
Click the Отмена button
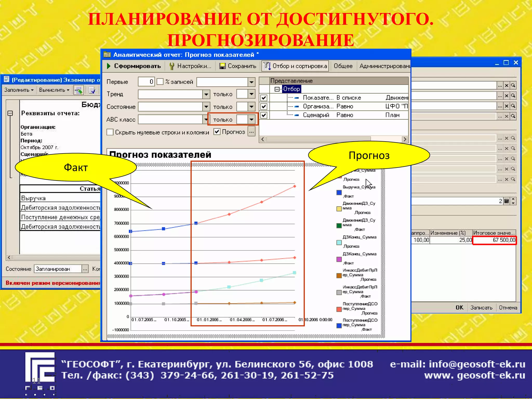pos(508,308)
